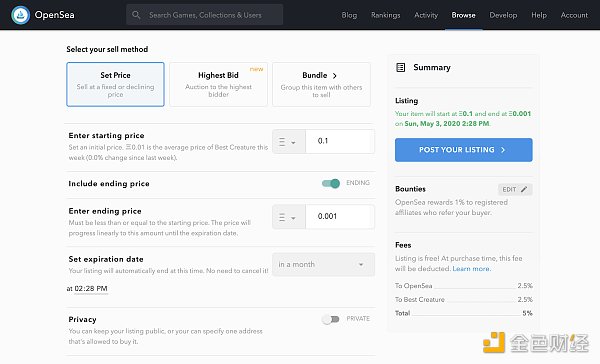600x364 pixels.
Task: Choose the Highest Bid auction option
Action: [x=218, y=84]
